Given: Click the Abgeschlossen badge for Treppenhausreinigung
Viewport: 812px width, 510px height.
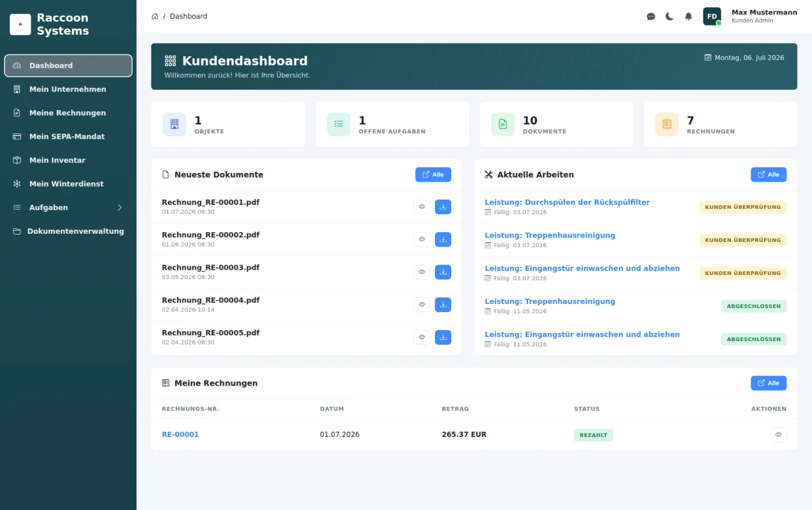Looking at the screenshot, I should [x=753, y=306].
